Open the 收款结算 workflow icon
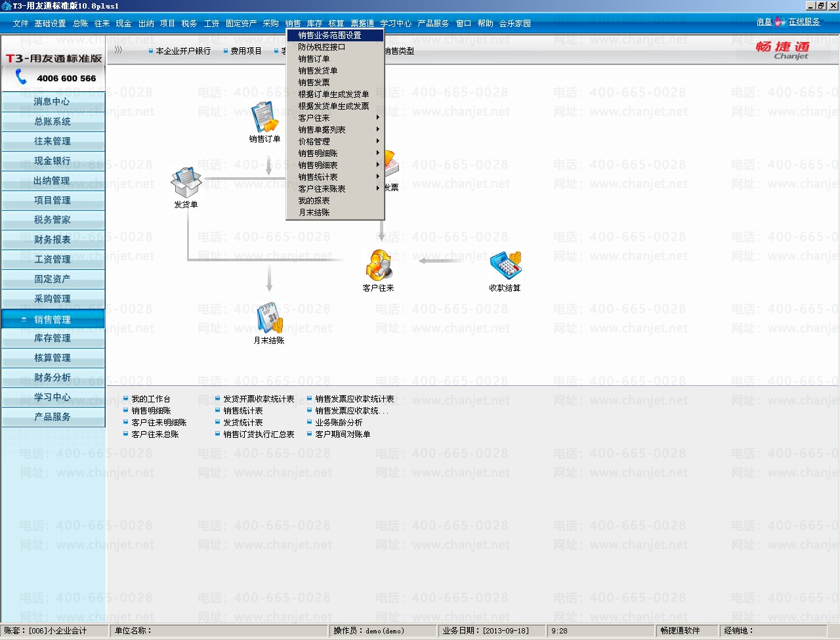Image resolution: width=840 pixels, height=640 pixels. pos(505,265)
